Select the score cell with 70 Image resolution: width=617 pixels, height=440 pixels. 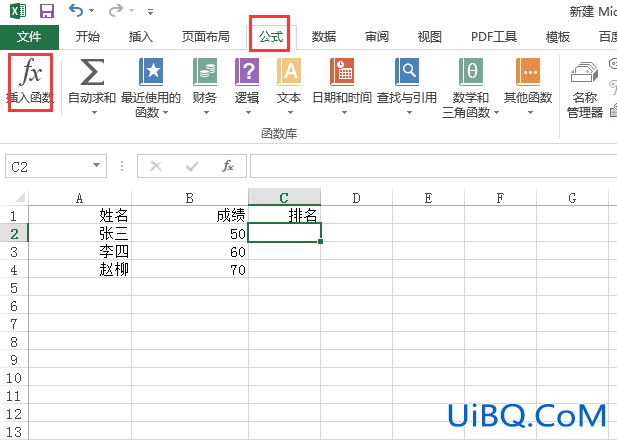(190, 270)
